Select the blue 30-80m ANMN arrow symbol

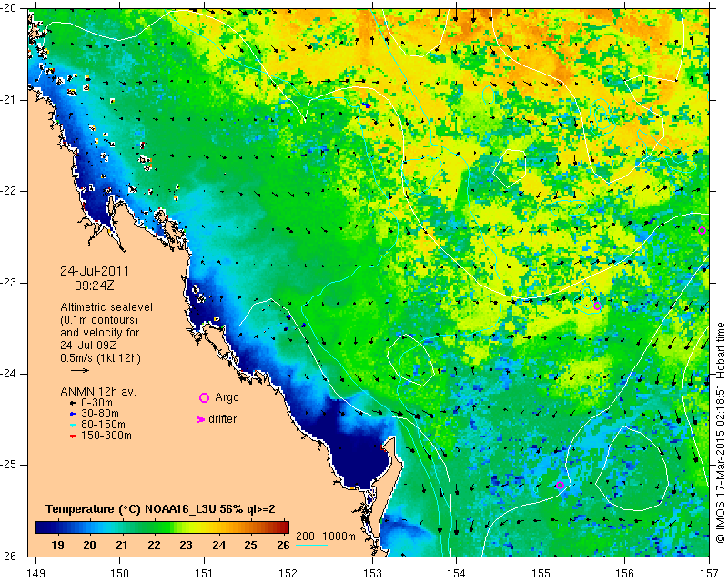pos(73,414)
